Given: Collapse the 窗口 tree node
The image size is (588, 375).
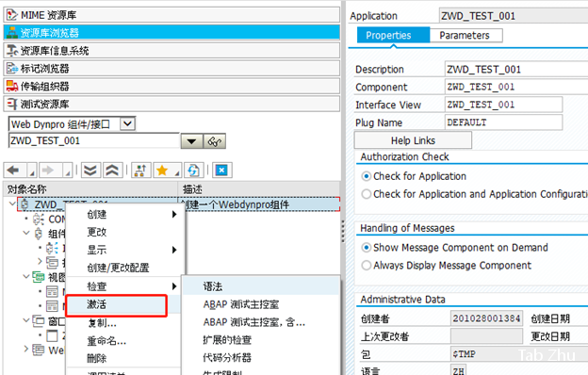Looking at the screenshot, I should 25,320.
